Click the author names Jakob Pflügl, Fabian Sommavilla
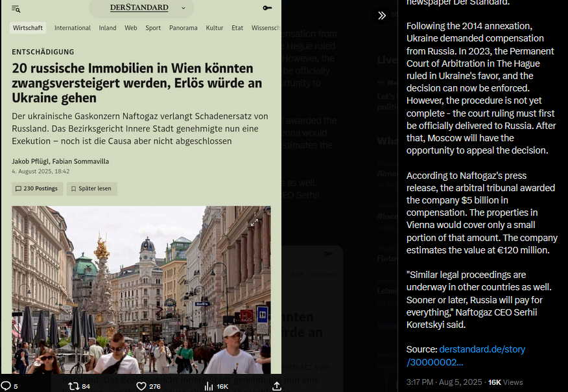Screen dimensions: 568x392 pos(60,161)
